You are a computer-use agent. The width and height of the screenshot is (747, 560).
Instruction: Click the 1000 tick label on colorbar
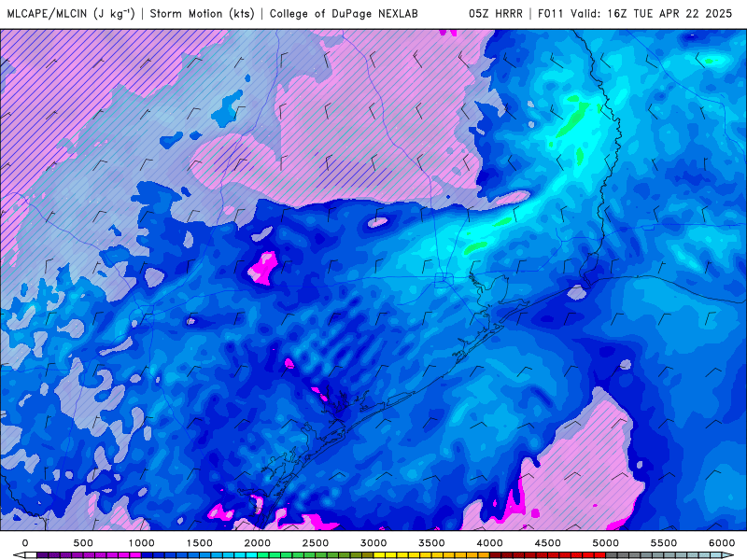coord(141,543)
